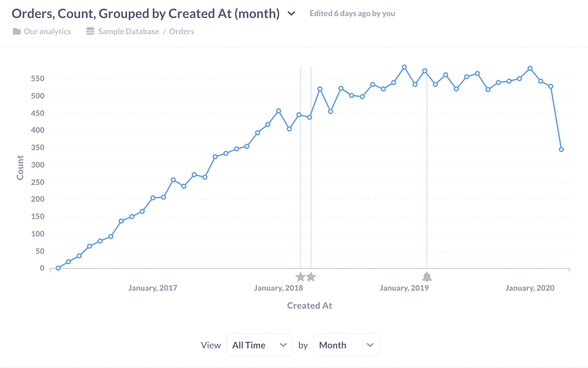
Task: Click the bell event marker near January 2019
Action: 427,276
